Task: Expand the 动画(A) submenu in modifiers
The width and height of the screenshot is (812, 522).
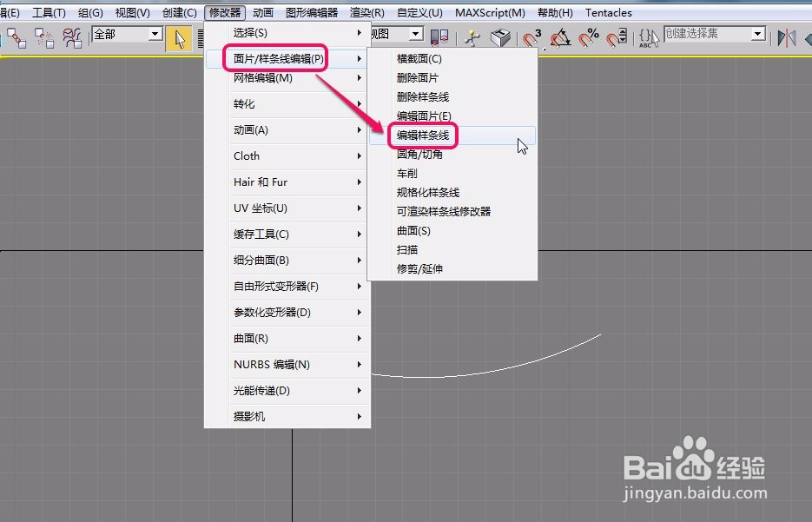Action: 287,130
